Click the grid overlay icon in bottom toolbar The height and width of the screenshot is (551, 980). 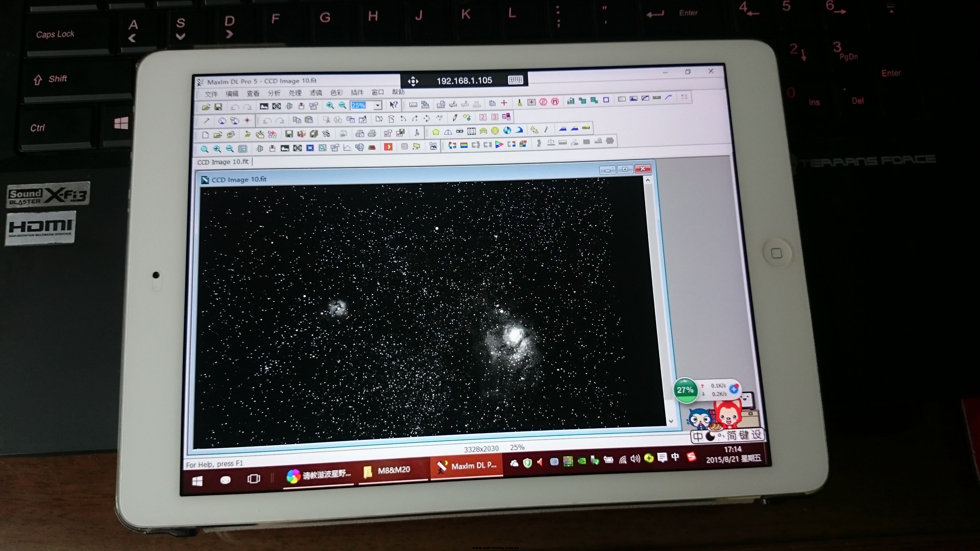405,146
